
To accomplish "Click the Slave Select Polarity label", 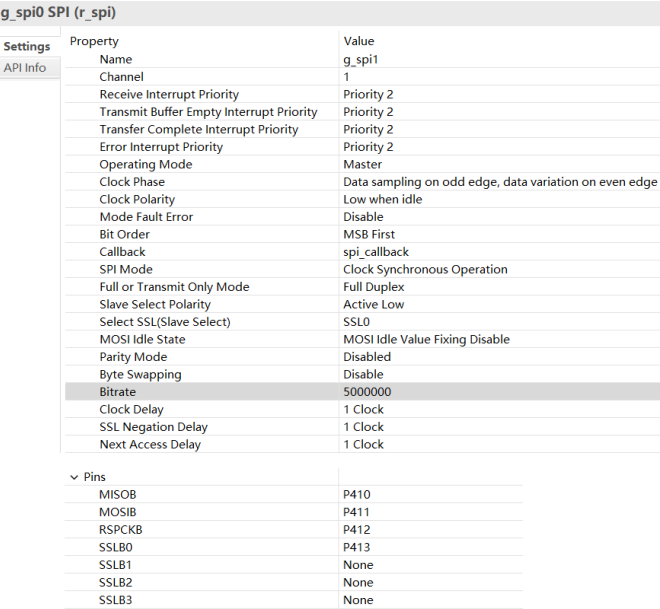I will pyautogui.click(x=155, y=304).
